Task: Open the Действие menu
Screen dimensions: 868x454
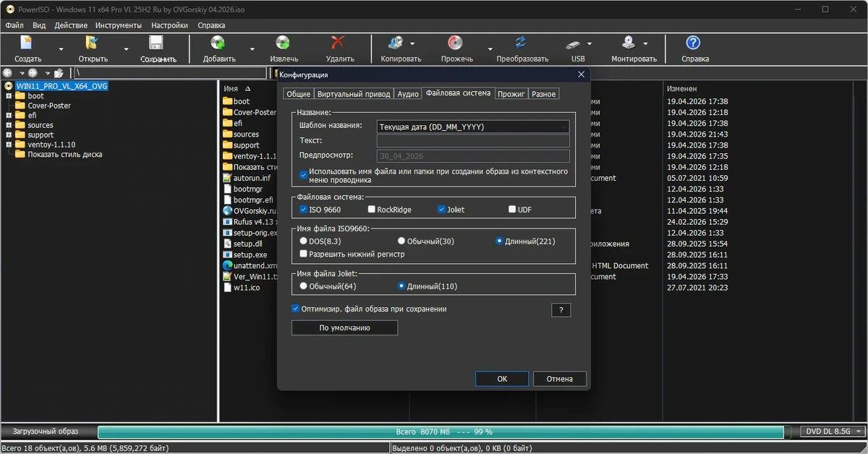Action: click(x=71, y=25)
